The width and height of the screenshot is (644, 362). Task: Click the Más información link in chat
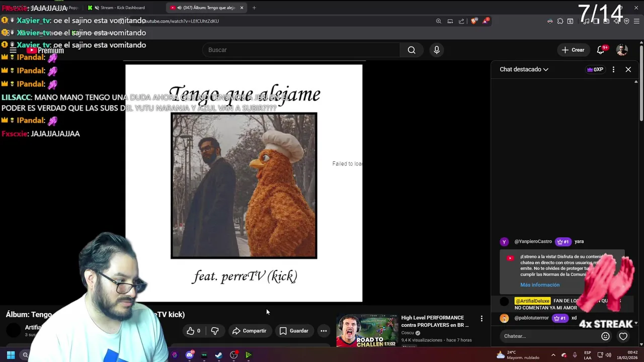[x=540, y=285]
